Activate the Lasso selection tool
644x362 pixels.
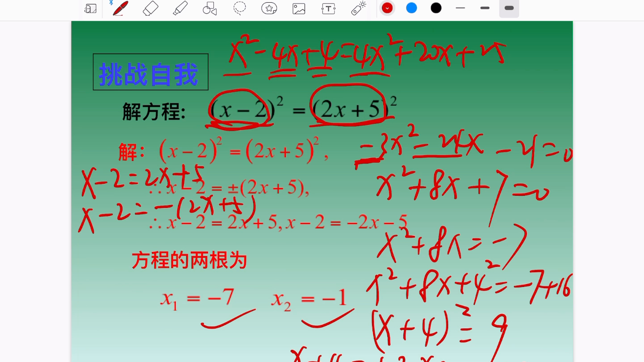239,8
